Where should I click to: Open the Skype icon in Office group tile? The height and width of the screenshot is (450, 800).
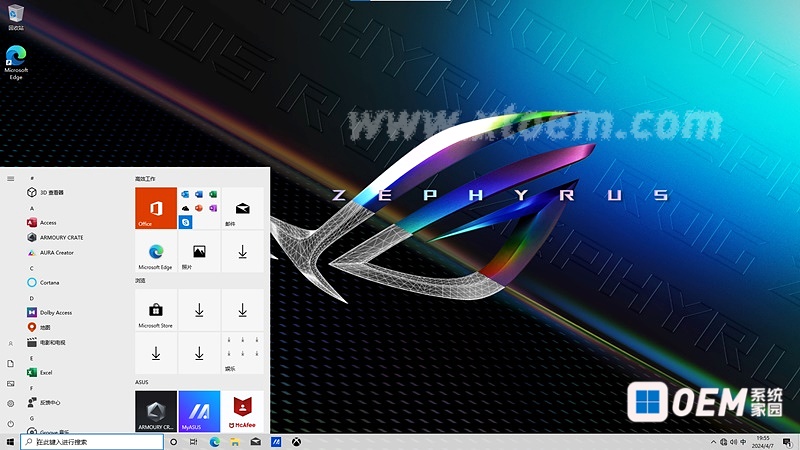click(185, 222)
